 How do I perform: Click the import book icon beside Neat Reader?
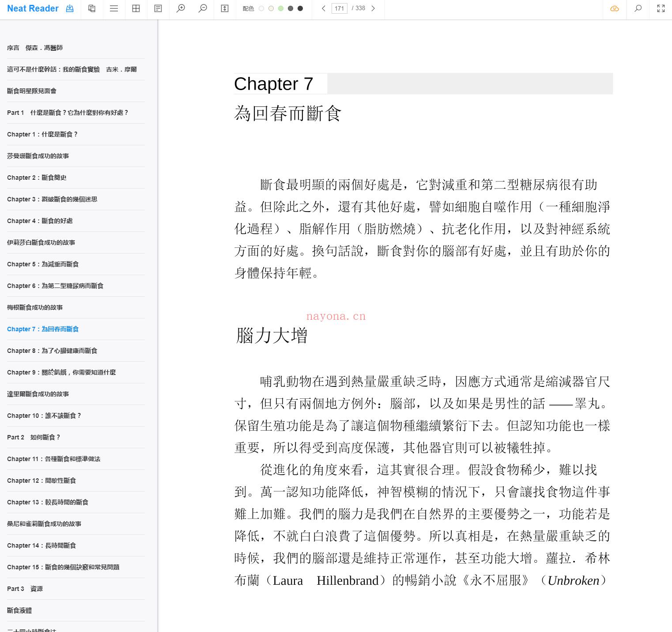pos(70,8)
